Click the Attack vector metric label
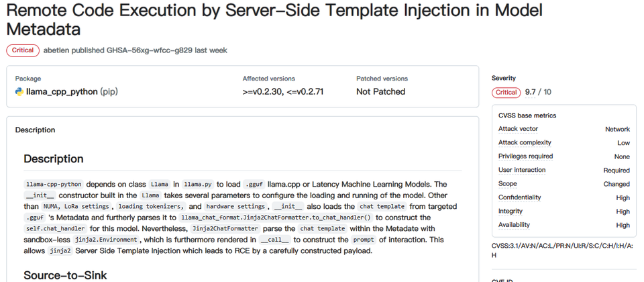Screen dimensions: 644x282 click(518, 129)
